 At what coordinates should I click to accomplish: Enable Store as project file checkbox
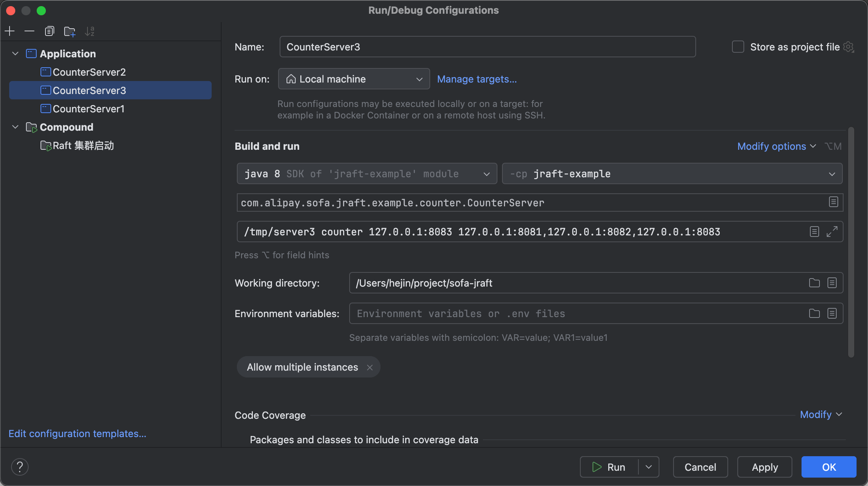tap(738, 47)
